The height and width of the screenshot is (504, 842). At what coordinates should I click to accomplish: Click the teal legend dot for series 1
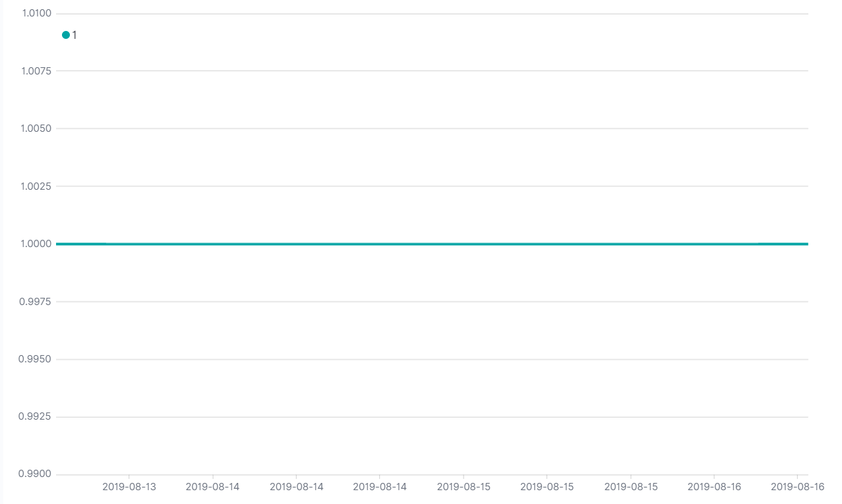[x=66, y=35]
